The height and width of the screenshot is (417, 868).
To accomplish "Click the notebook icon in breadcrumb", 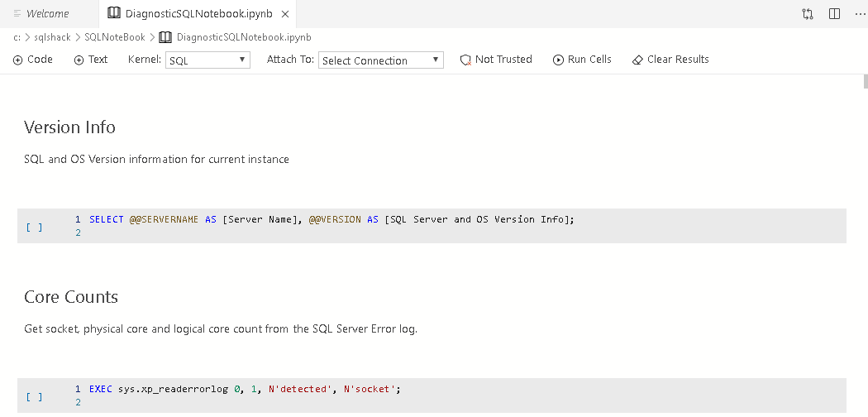I will [x=165, y=37].
